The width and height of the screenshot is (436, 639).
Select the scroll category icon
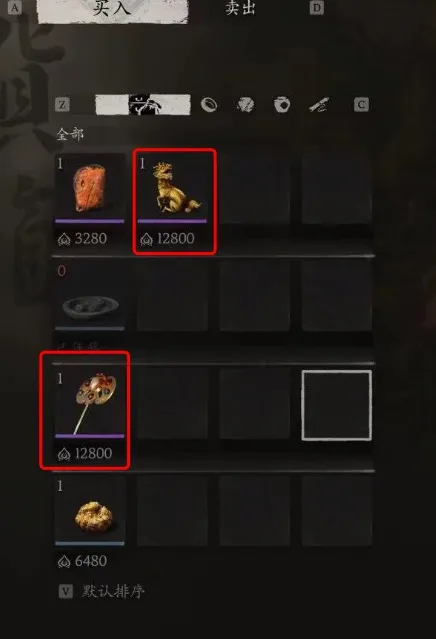318,105
